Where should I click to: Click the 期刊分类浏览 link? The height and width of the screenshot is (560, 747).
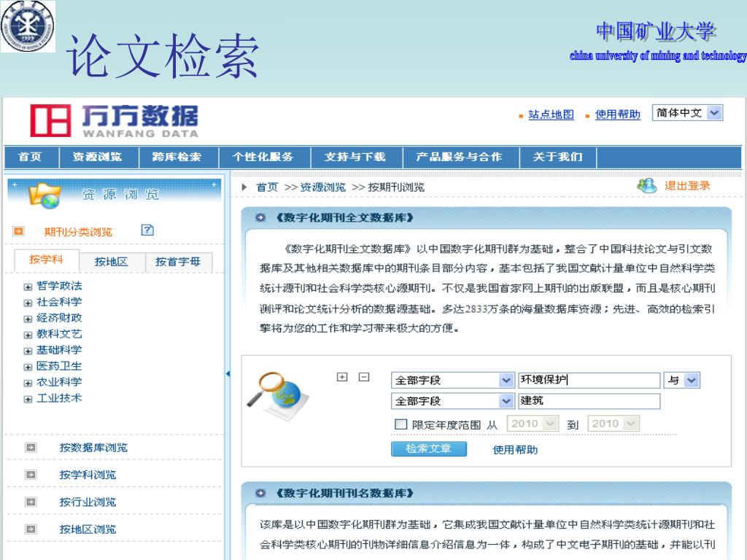[78, 232]
